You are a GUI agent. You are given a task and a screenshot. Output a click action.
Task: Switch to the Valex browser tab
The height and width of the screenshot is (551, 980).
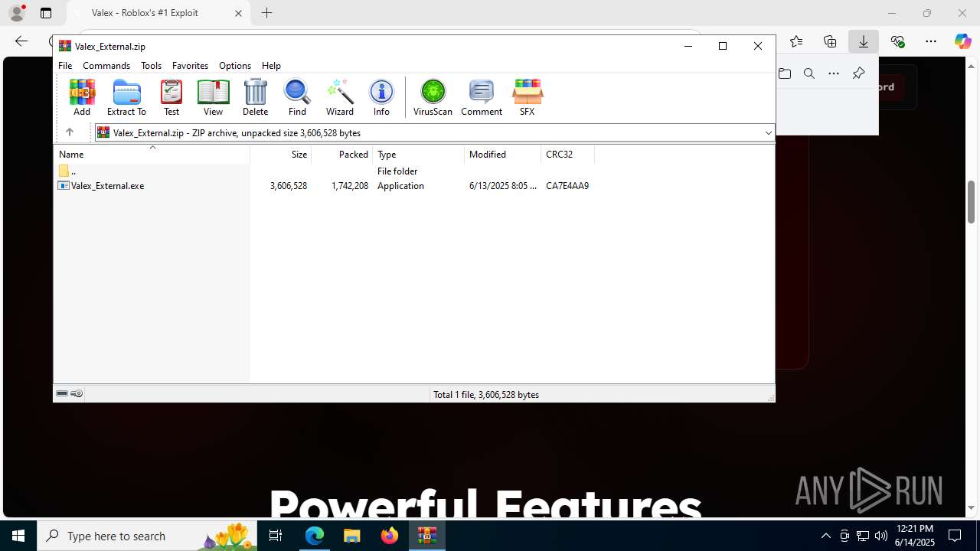pyautogui.click(x=158, y=13)
